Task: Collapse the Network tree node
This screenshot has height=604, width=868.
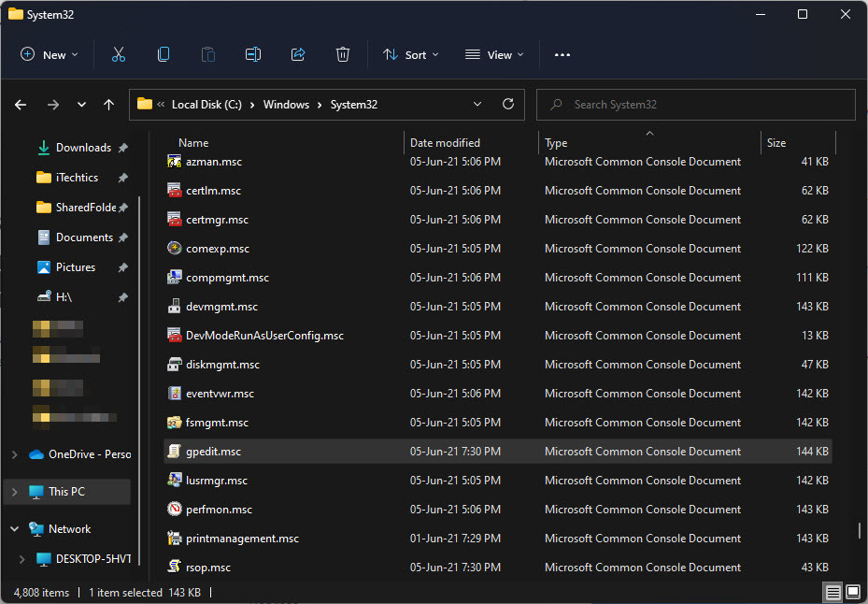Action: (x=15, y=528)
